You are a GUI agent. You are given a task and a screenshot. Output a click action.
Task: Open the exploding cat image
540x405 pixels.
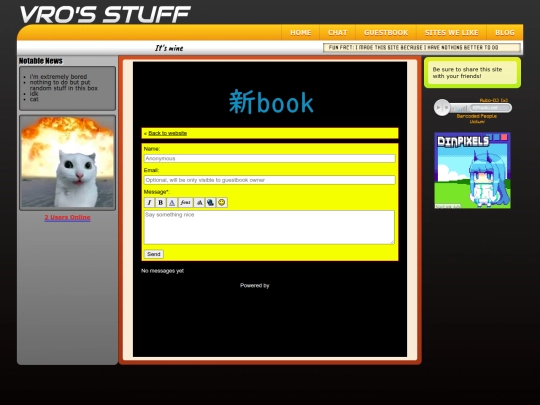[x=68, y=163]
